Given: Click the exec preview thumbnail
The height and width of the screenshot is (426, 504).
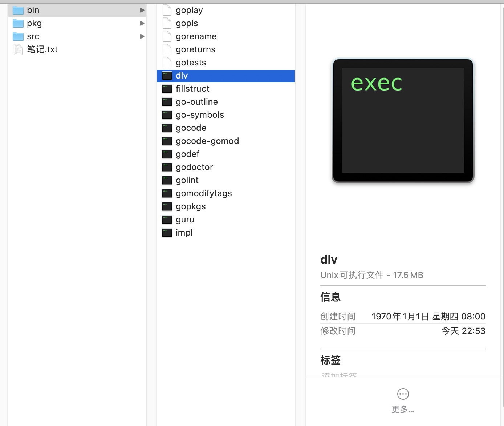Looking at the screenshot, I should click(x=402, y=121).
